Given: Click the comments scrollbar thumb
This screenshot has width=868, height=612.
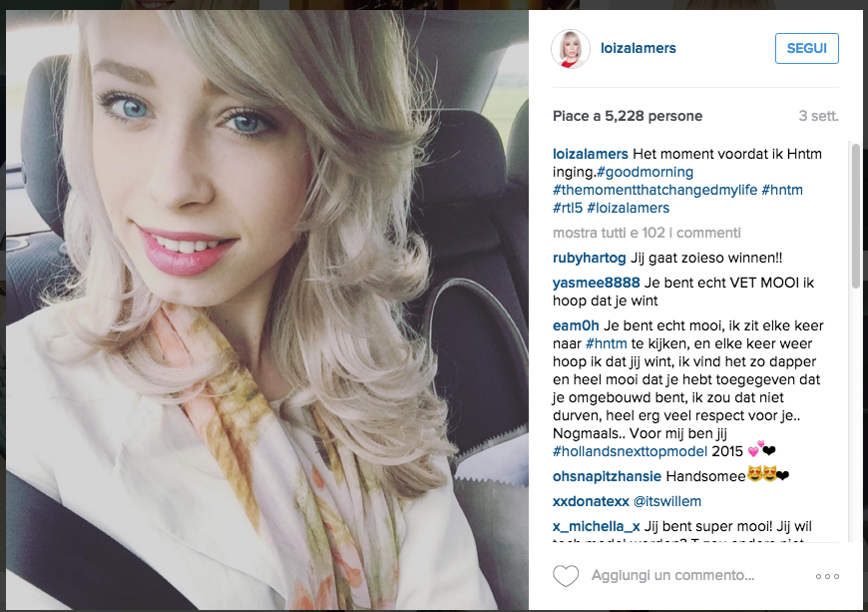Looking at the screenshot, I should point(856,216).
